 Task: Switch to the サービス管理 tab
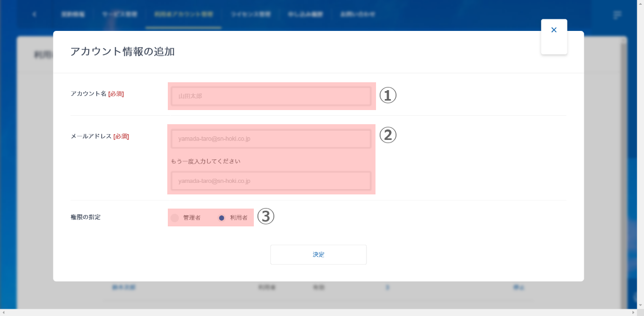[x=120, y=14]
